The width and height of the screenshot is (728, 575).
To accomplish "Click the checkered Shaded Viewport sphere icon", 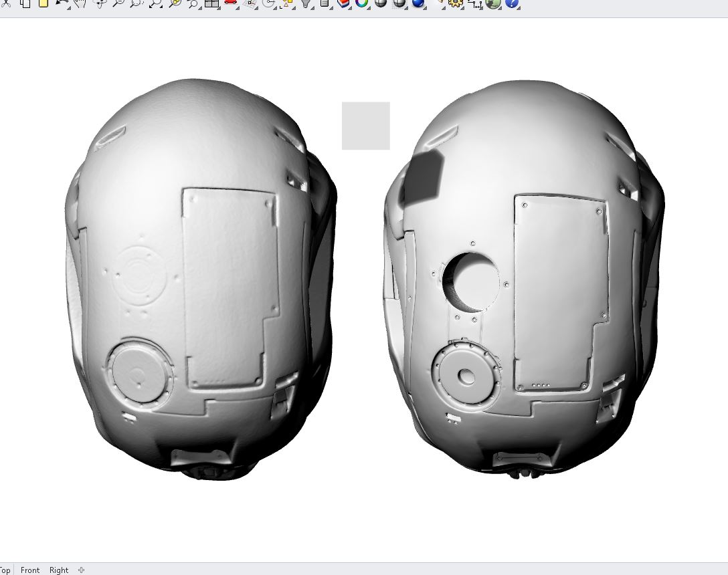I will point(399,3).
